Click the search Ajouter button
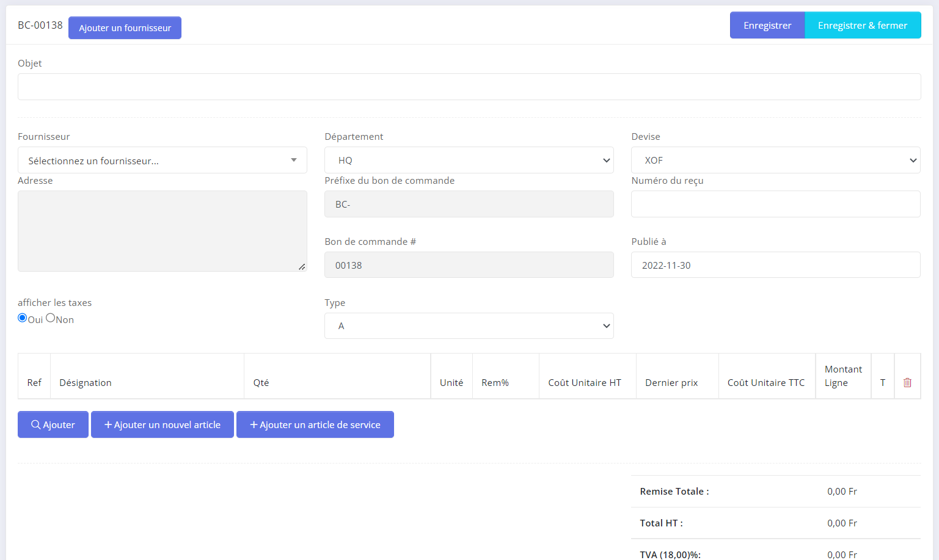Viewport: 939px width, 560px height. pyautogui.click(x=53, y=424)
